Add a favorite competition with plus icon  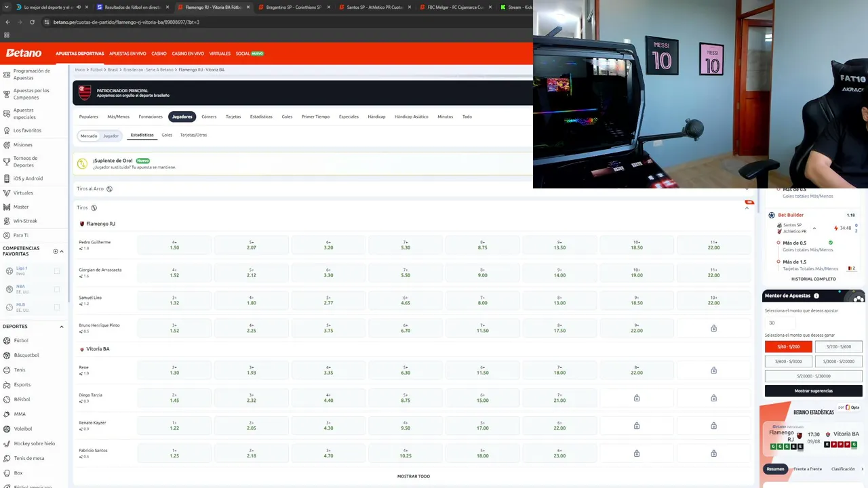click(x=56, y=251)
